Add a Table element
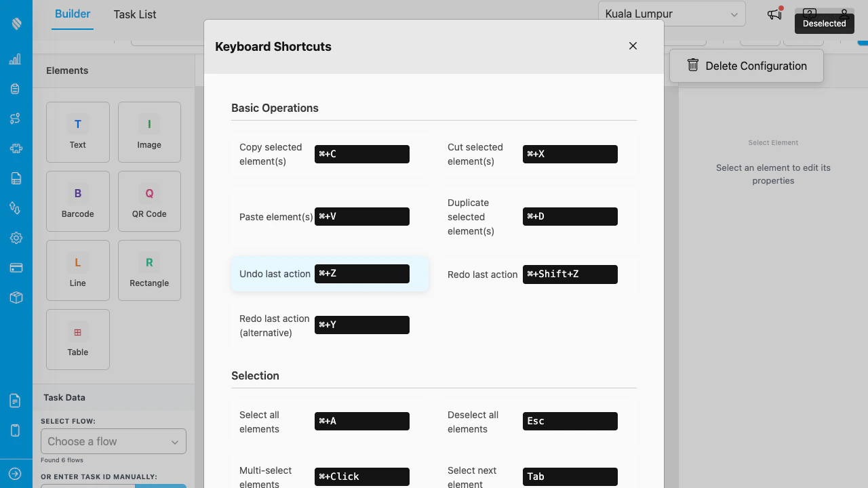Screen dimensions: 868x488 pos(77,340)
